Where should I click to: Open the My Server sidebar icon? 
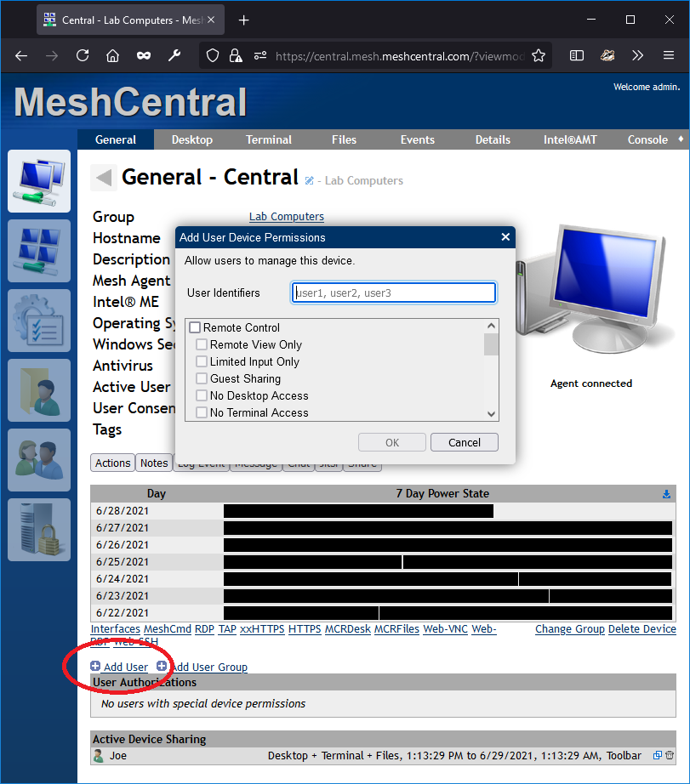click(x=39, y=529)
